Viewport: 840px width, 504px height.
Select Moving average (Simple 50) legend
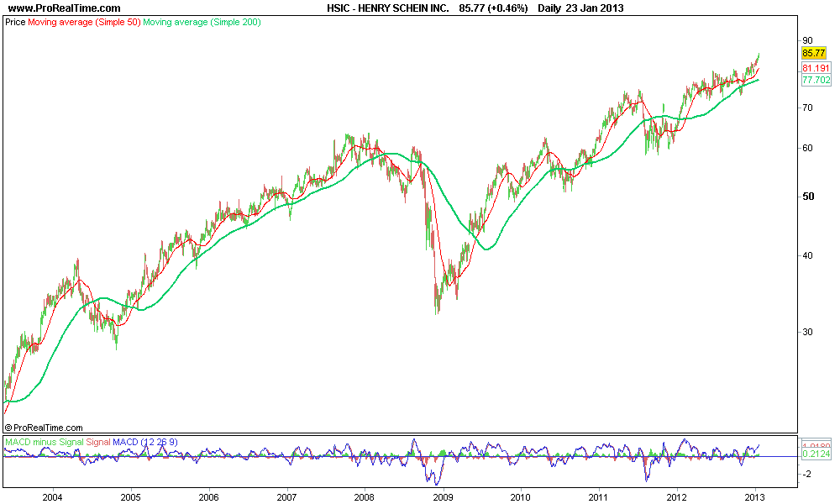(84, 23)
